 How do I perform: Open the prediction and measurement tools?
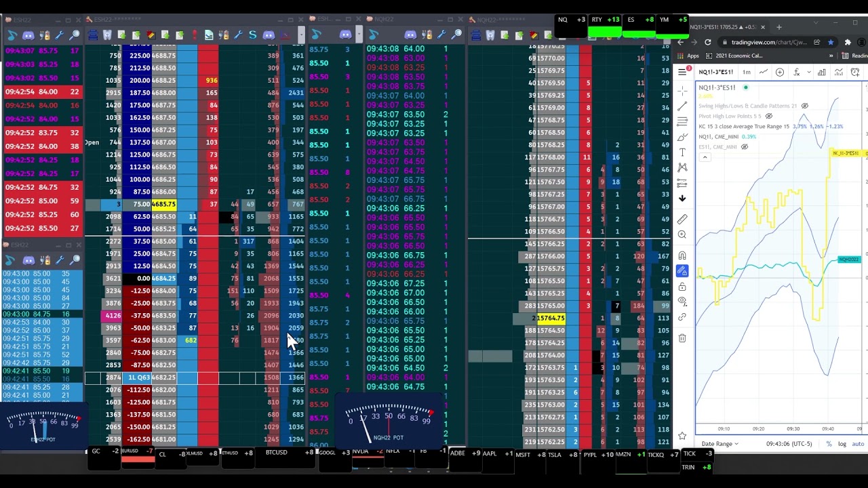(682, 183)
